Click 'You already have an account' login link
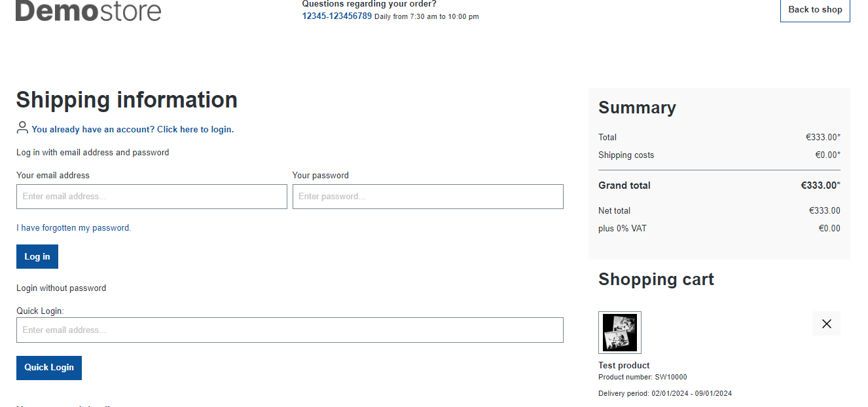This screenshot has width=868, height=407. [x=133, y=130]
